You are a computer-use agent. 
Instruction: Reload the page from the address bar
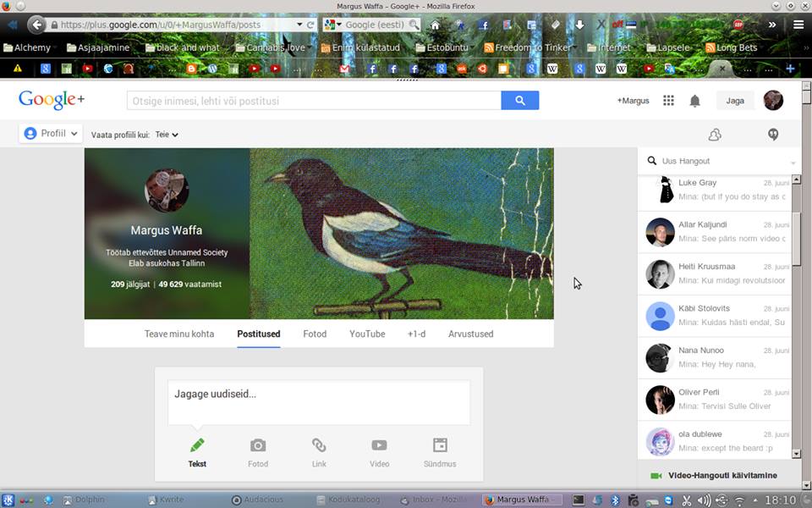pyautogui.click(x=310, y=25)
